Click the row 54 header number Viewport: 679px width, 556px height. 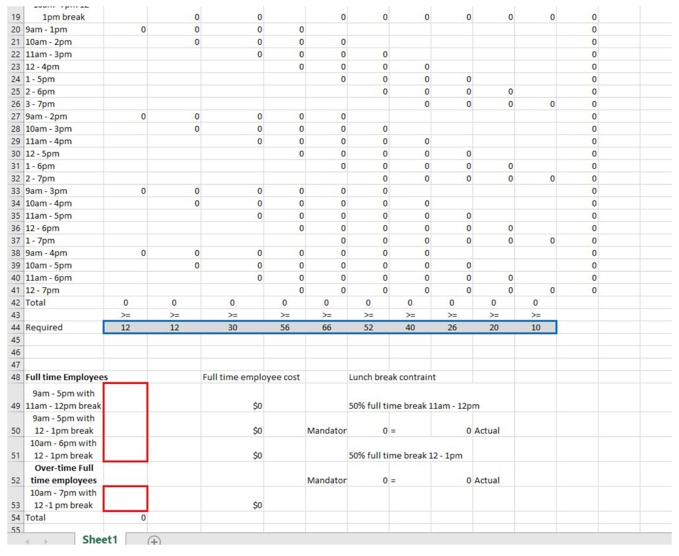tap(16, 517)
